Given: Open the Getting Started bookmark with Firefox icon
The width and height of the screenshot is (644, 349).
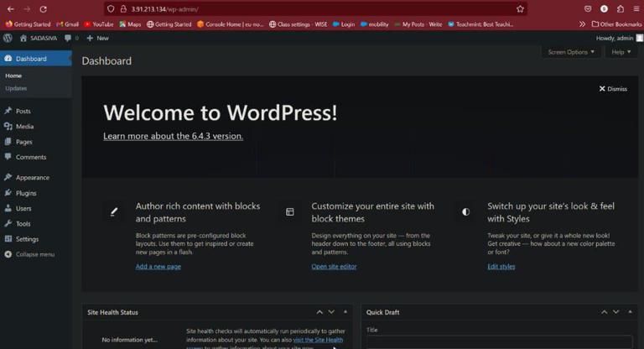Looking at the screenshot, I should point(28,24).
